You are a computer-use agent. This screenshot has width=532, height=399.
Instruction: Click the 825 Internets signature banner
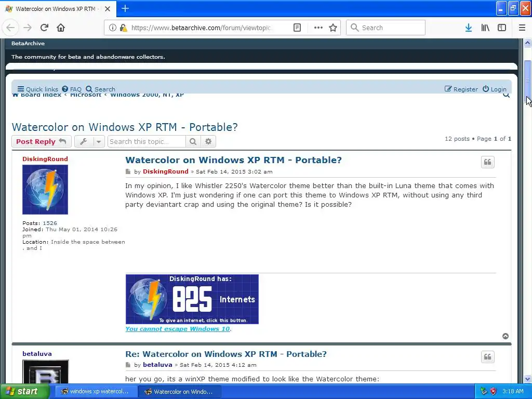192,299
